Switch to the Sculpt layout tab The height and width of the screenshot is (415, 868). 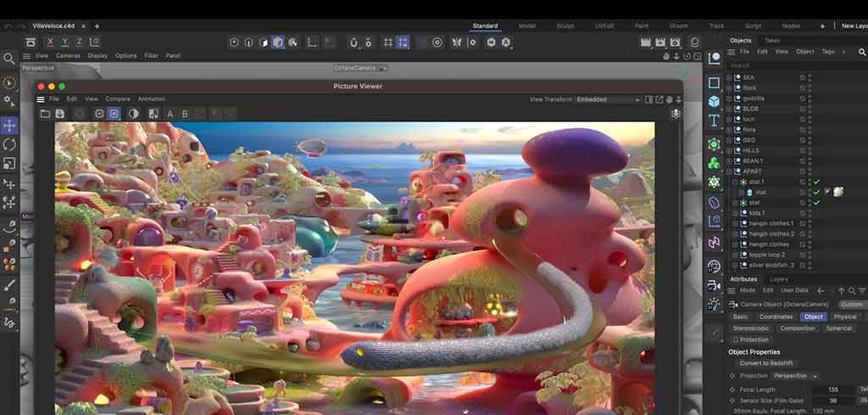564,26
